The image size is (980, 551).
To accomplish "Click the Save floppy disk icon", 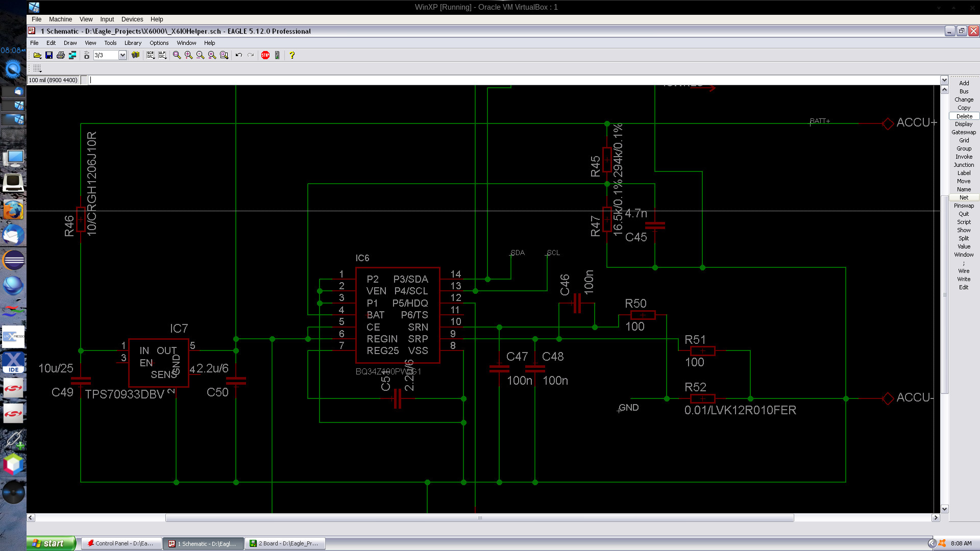I will 49,55.
